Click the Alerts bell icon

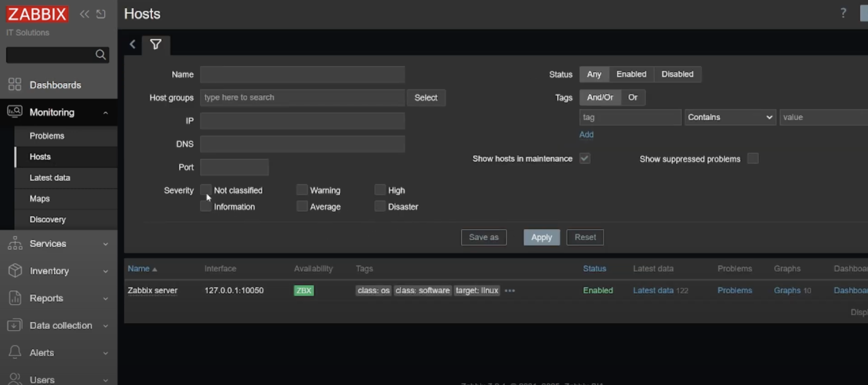(15, 352)
